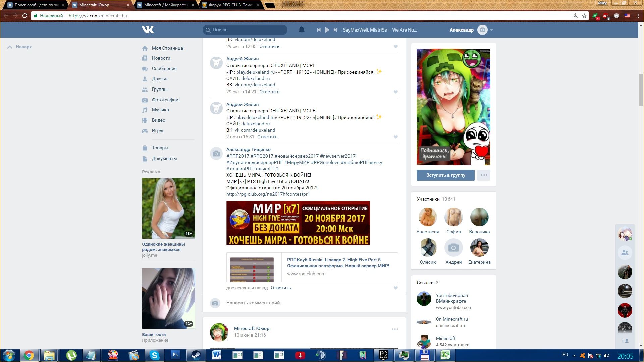Image resolution: width=644 pixels, height=362 pixels.
Task: Switch to the Форум RPG-CLUB browser tab
Action: coord(230,5)
